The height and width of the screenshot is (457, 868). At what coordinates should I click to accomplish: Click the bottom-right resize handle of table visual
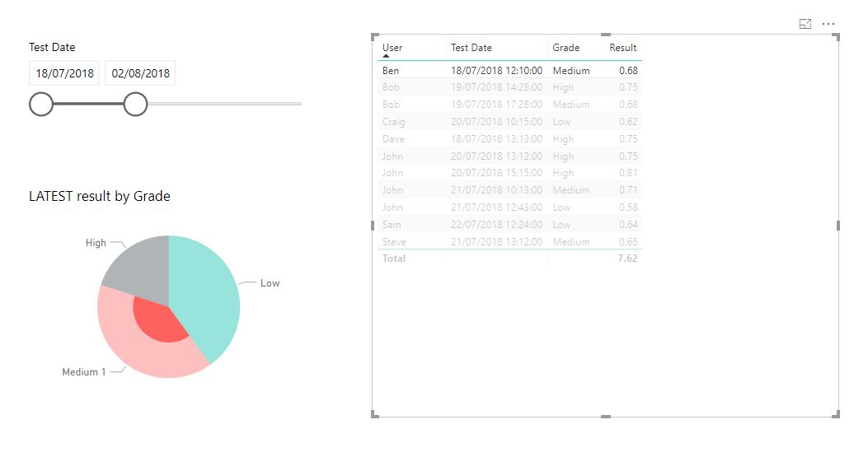pyautogui.click(x=836, y=414)
